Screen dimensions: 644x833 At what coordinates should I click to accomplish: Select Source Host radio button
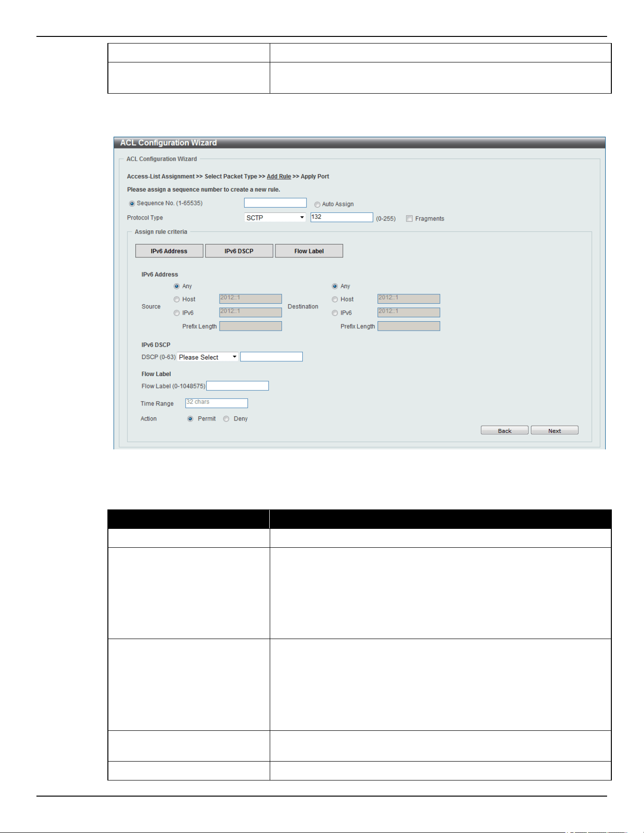point(176,299)
